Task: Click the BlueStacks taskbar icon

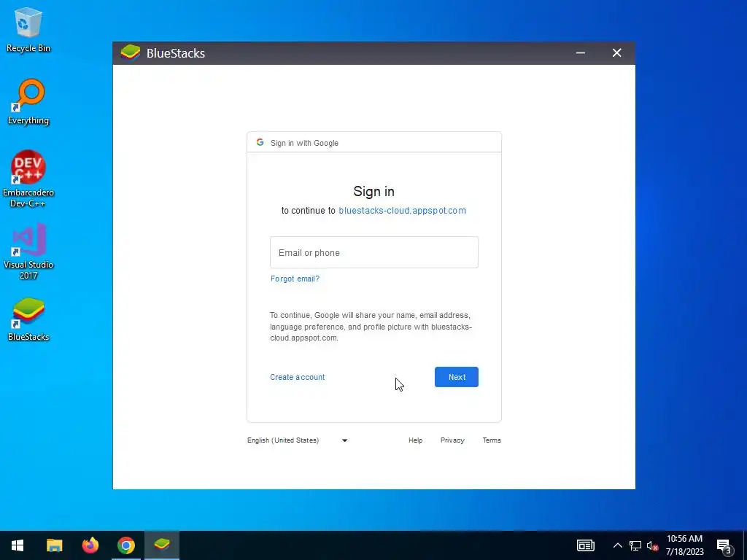Action: coord(162,545)
